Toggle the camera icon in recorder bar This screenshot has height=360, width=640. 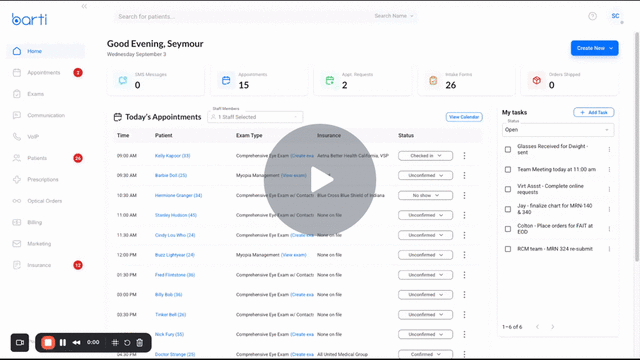(x=20, y=342)
